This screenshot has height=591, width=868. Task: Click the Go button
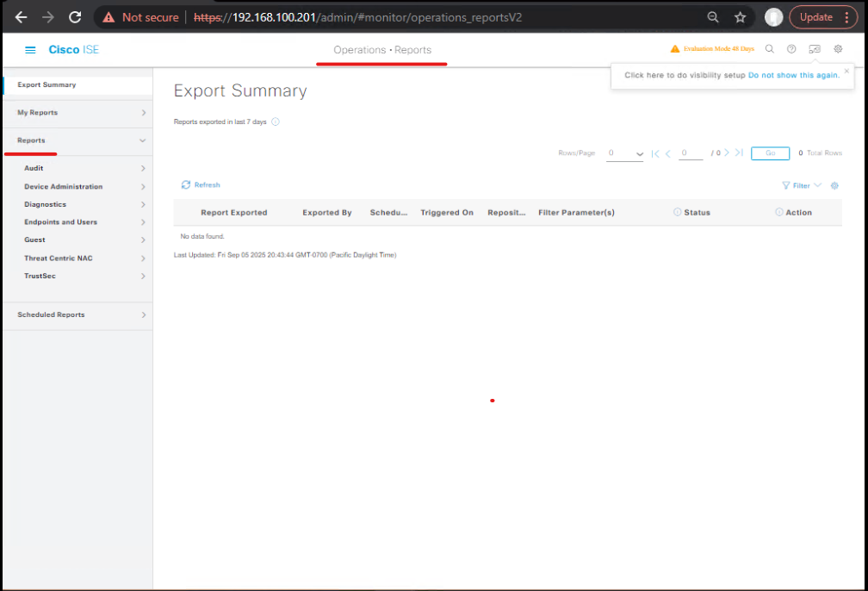click(770, 152)
